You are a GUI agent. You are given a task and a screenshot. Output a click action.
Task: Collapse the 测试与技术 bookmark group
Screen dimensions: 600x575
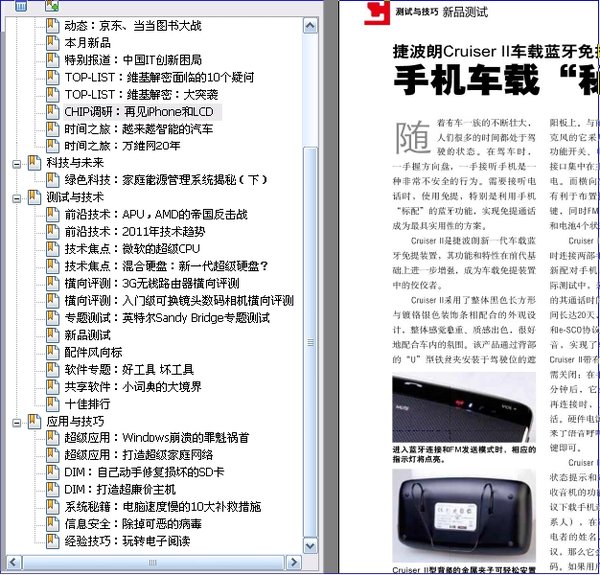click(x=16, y=199)
